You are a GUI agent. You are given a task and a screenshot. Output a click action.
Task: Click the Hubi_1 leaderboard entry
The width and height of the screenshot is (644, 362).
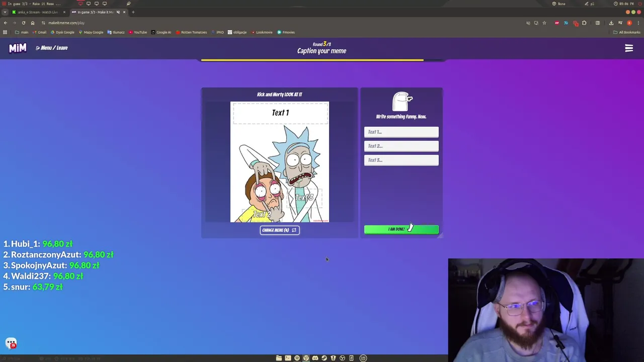(x=38, y=244)
